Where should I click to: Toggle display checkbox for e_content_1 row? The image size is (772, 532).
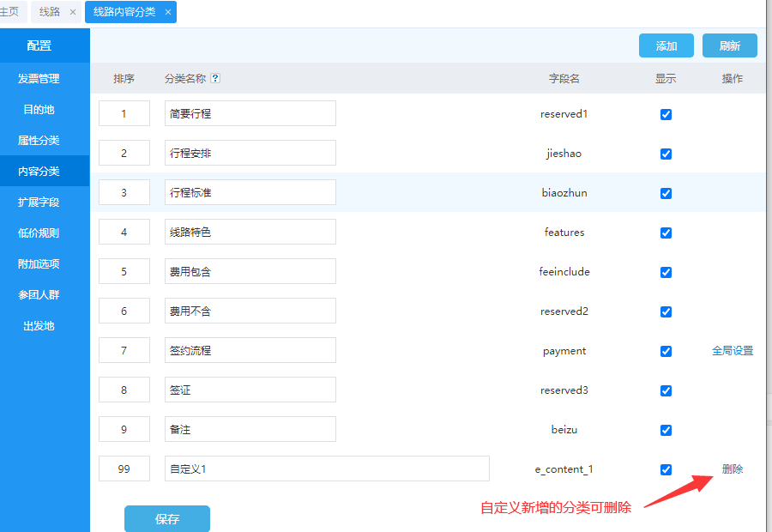[666, 469]
